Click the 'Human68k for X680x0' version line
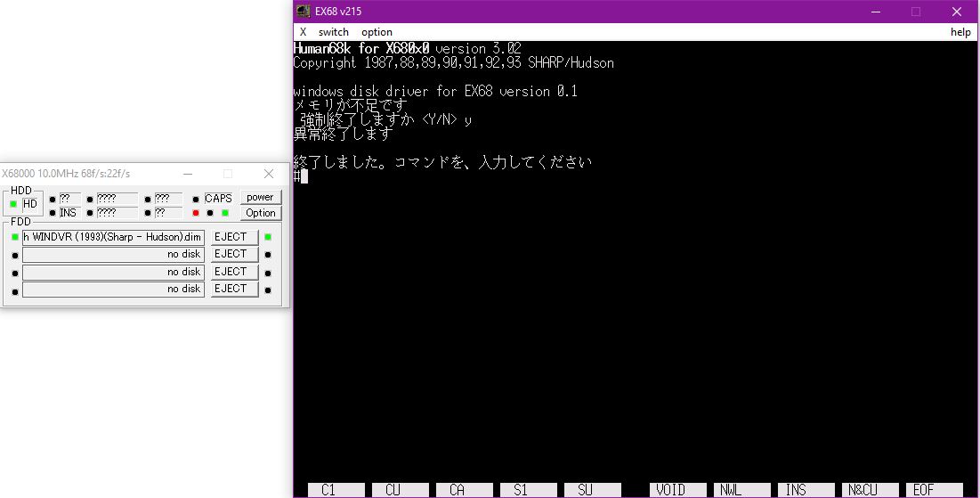Screen dimensions: 980x498 pos(408,48)
